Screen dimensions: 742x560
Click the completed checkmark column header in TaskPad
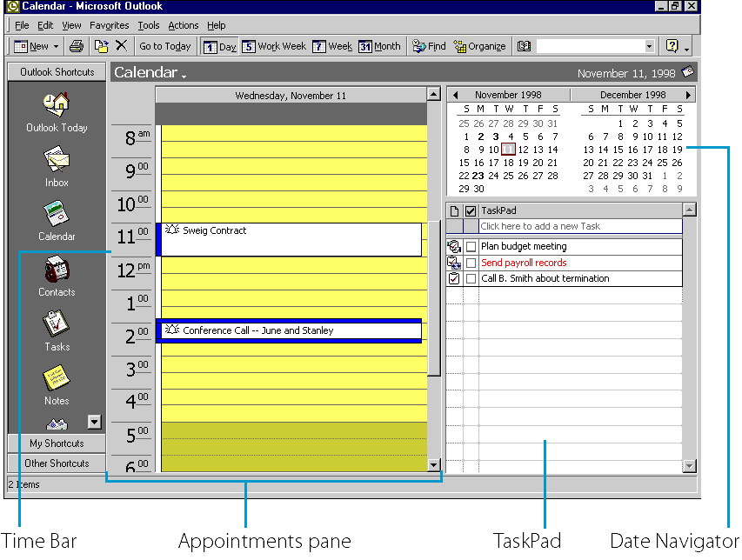471,211
